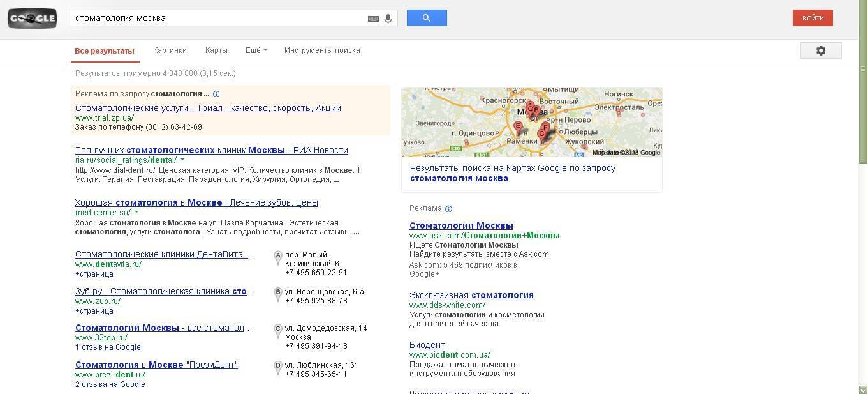Open the 'Зуб.ру' clinic result
The image size is (868, 394).
165,291
